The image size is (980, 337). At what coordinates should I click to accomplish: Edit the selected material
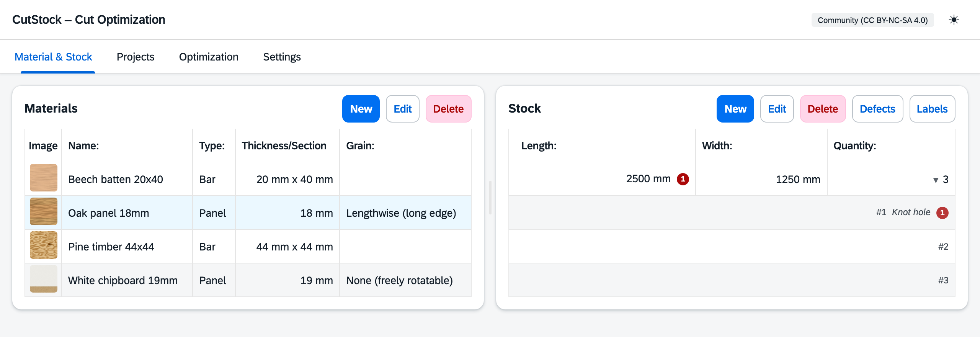(x=403, y=109)
